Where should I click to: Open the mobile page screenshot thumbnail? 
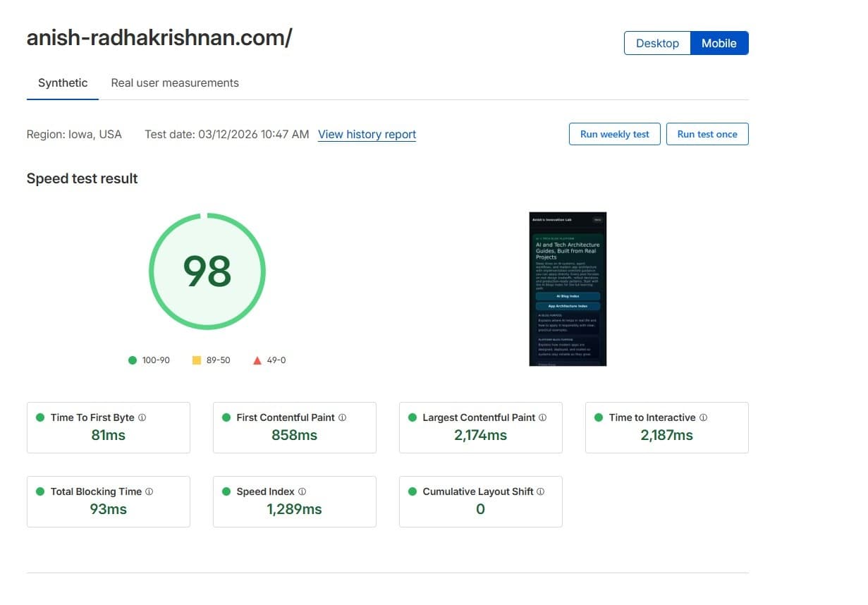(568, 289)
